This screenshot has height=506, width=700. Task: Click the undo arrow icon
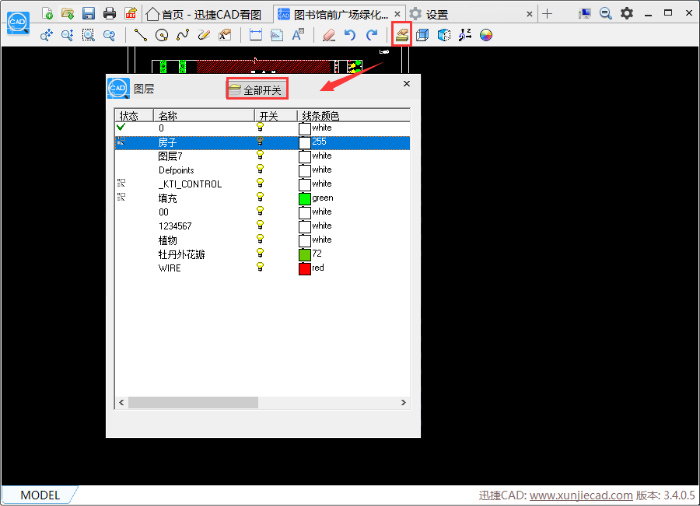point(350,35)
